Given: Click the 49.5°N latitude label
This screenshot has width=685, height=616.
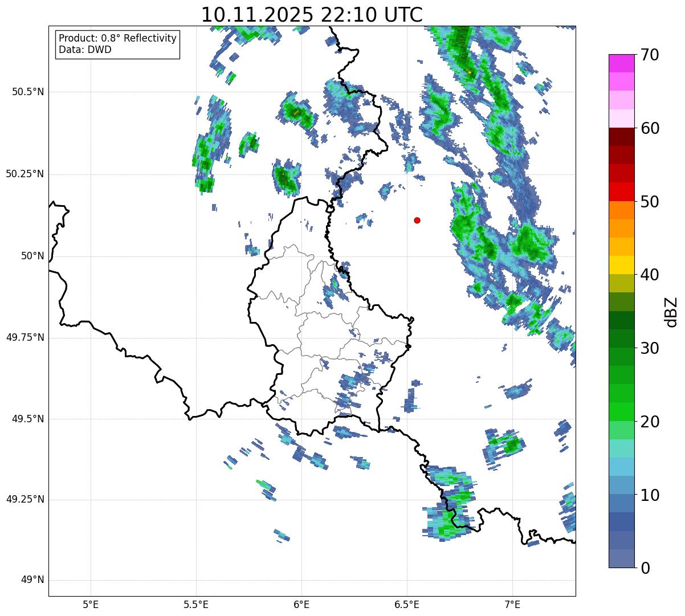Looking at the screenshot, I should pyautogui.click(x=27, y=419).
